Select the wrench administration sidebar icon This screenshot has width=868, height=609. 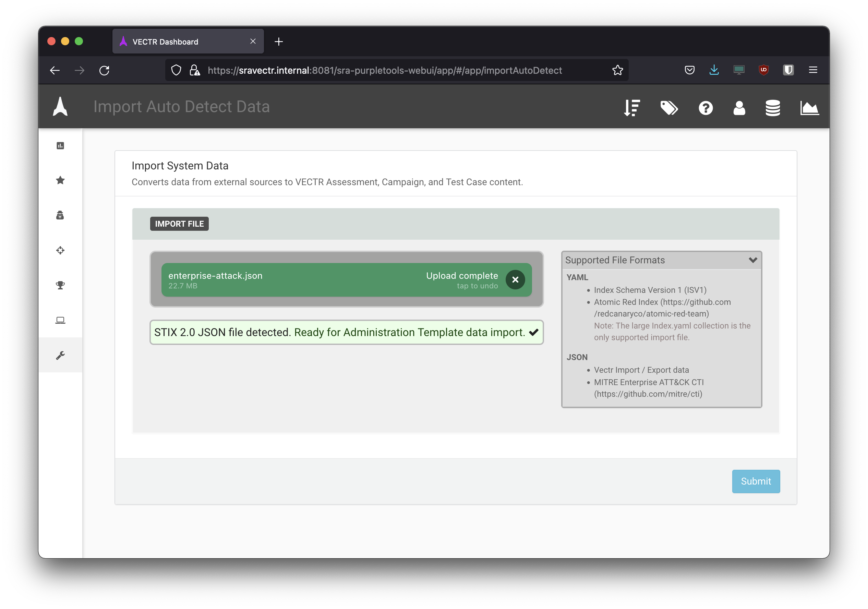click(60, 355)
